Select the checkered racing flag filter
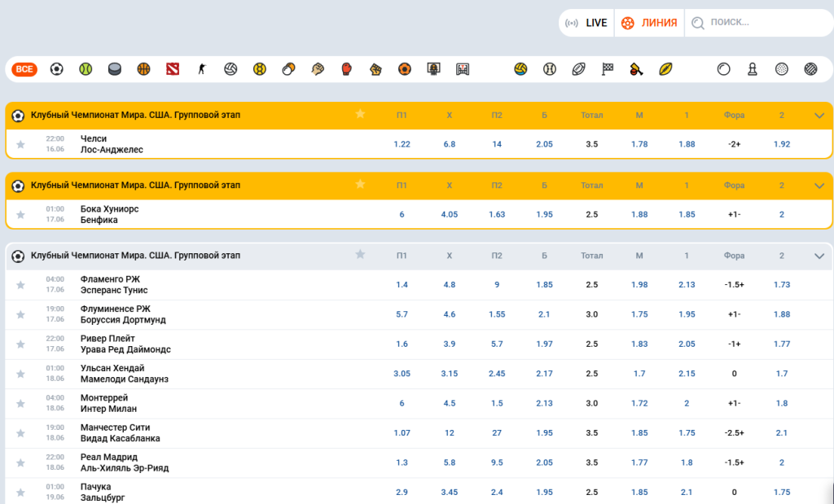The width and height of the screenshot is (834, 504). pyautogui.click(x=608, y=69)
